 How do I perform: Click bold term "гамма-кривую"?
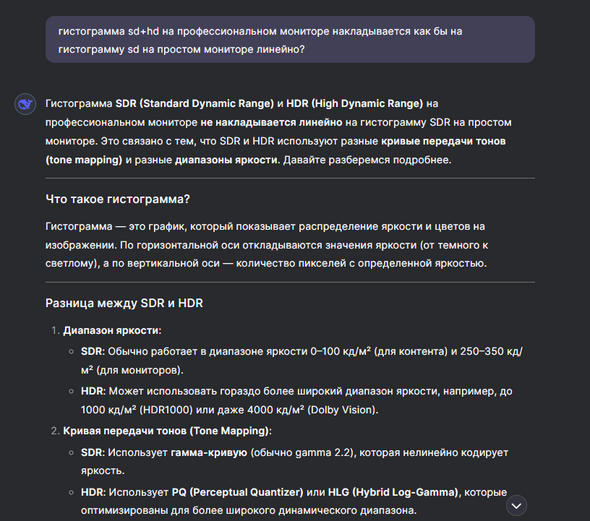[209, 453]
